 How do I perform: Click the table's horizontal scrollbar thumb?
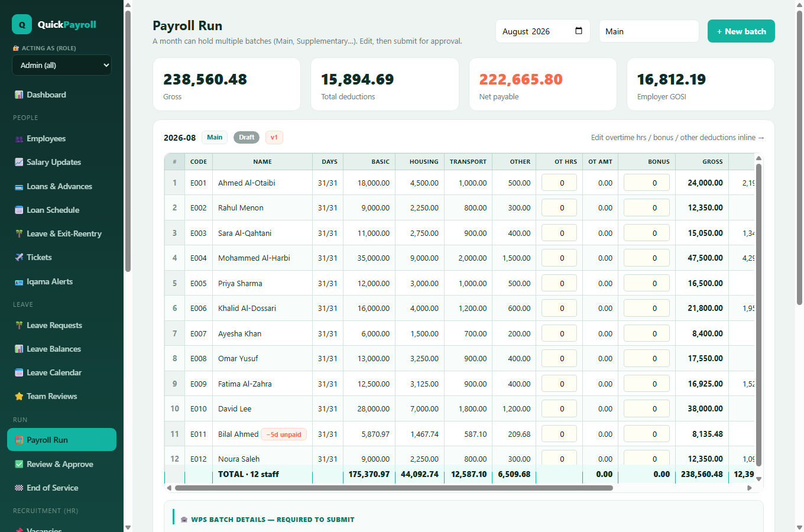pyautogui.click(x=394, y=488)
